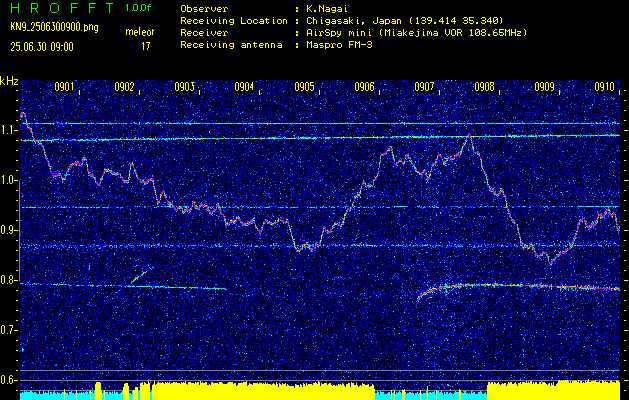Click the 0901 time marker

[64, 87]
